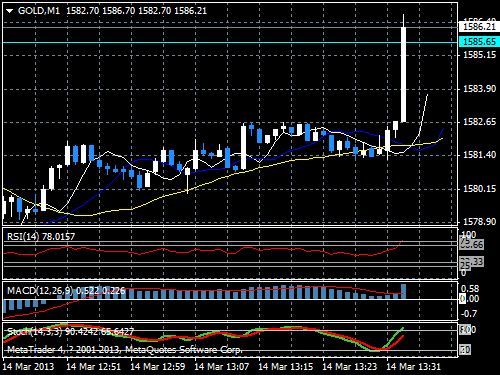Select the RSI scale value 100

coord(468,234)
